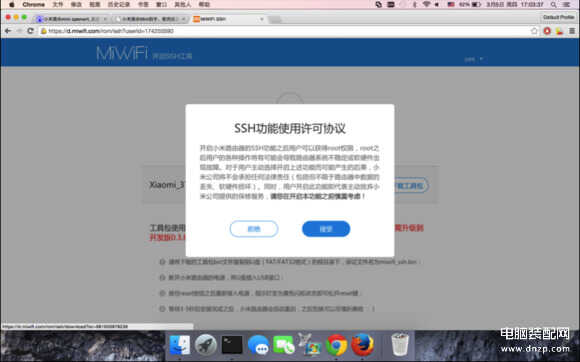Screen dimensions: 580x362
Task: Click the SSH功能使用许可协议 dialog title
Action: click(x=290, y=129)
